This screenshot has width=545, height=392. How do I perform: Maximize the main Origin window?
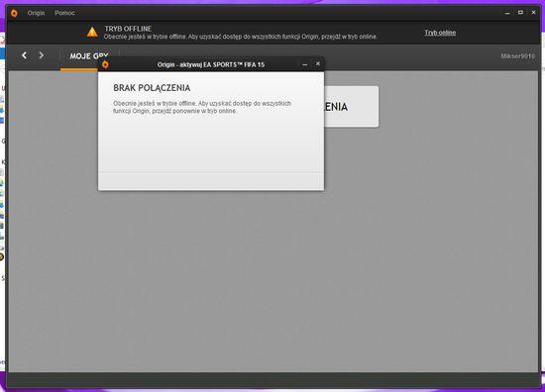[520, 13]
